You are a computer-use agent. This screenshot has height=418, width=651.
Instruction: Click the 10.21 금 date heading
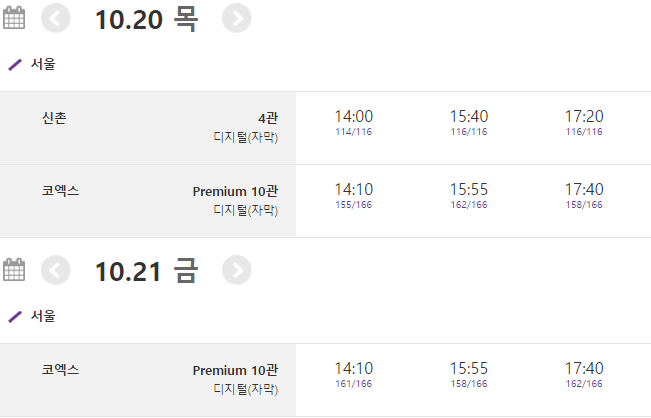[x=146, y=270]
